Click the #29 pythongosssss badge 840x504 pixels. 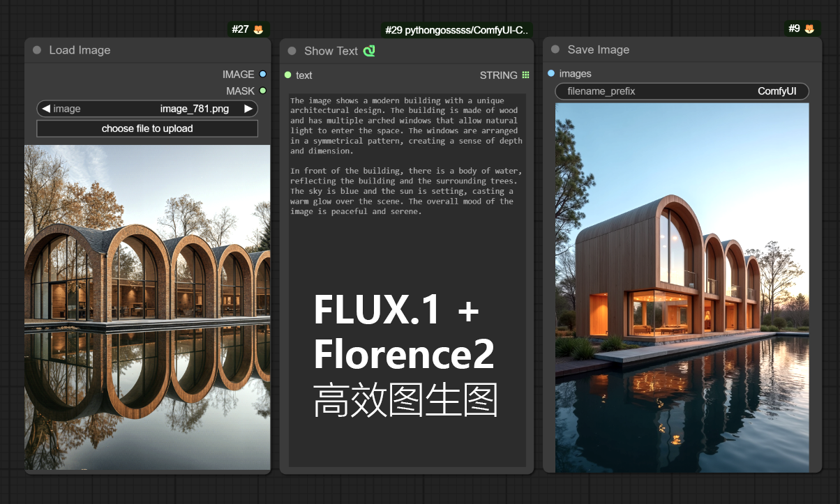pos(457,30)
